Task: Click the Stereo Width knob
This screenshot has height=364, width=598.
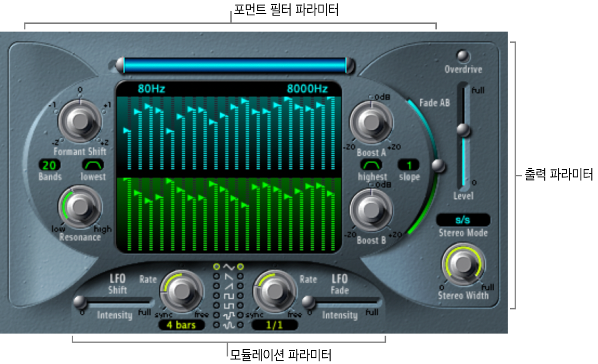Action: [x=463, y=264]
